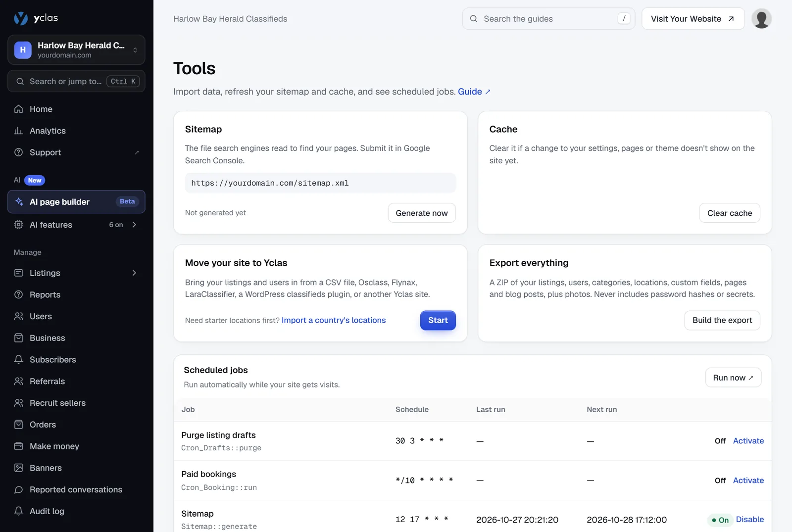Screen dimensions: 792x532
Task: Follow Import a country's locations link
Action: [334, 321]
